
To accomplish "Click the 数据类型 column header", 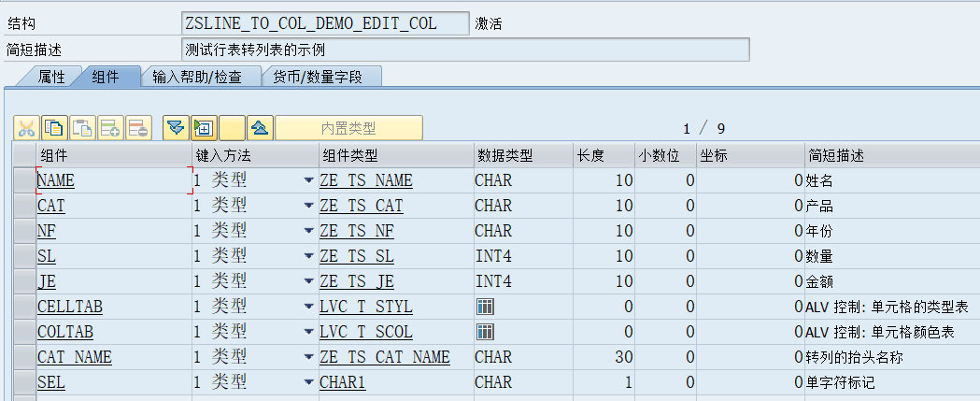I will [x=524, y=155].
